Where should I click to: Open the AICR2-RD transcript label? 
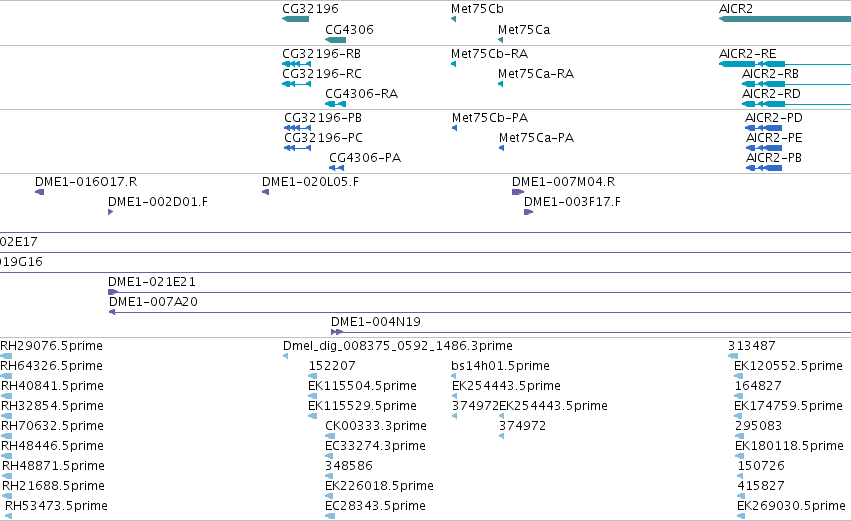coord(771,93)
